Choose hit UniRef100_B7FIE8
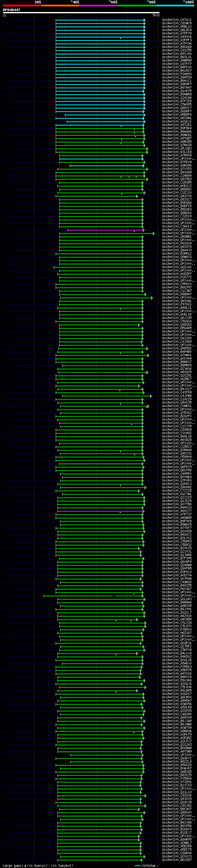This screenshot has height=868, width=197. point(177,101)
